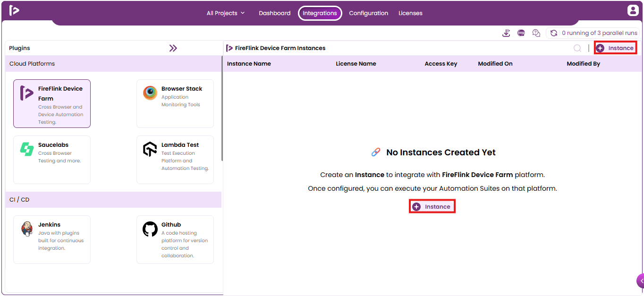Click the Modified On column header
Viewport: 644px width, 296px height.
point(495,64)
